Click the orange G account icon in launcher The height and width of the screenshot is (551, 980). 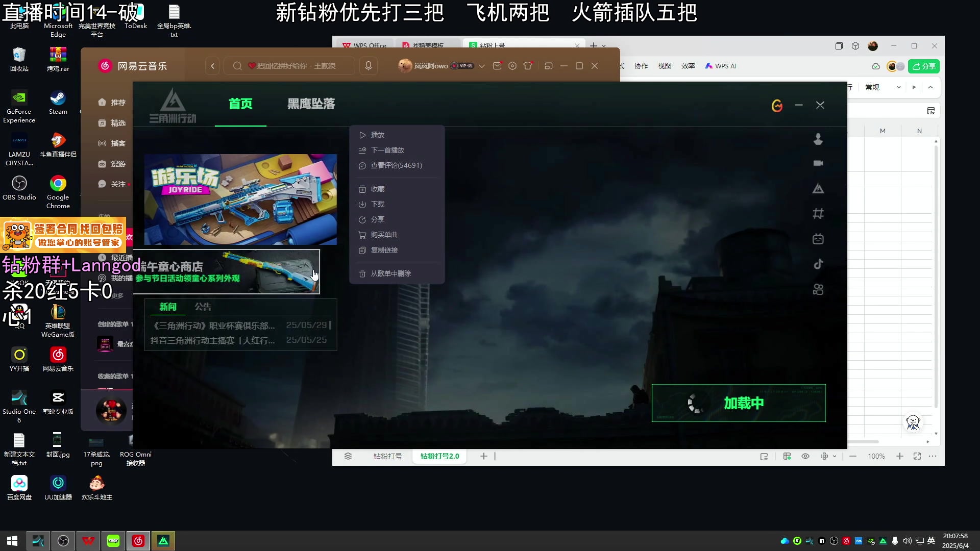777,106
